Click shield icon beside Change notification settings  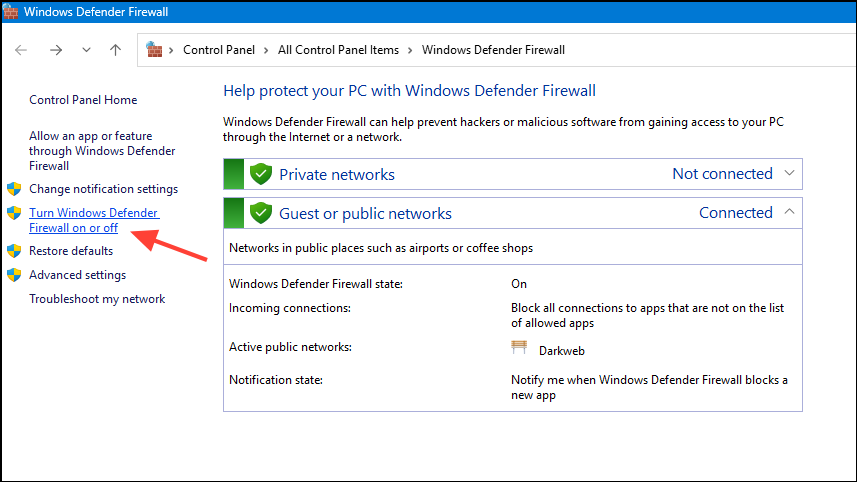pyautogui.click(x=14, y=189)
